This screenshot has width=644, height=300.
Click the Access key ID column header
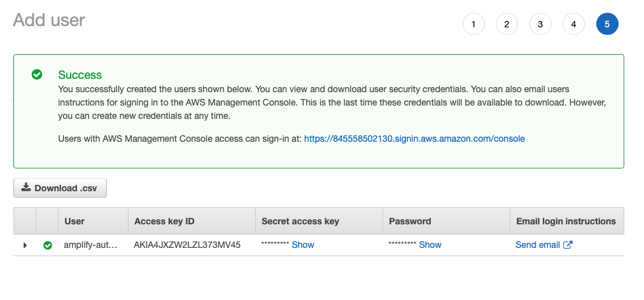coord(164,221)
